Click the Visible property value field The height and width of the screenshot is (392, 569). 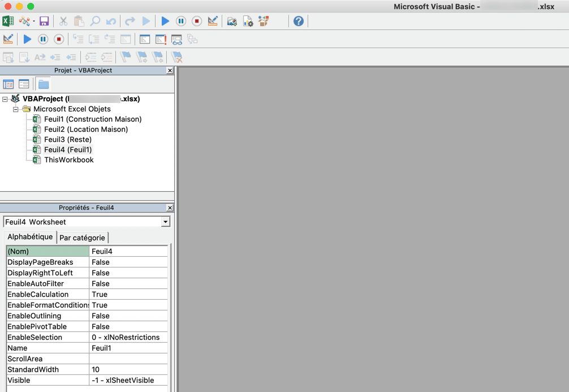128,380
